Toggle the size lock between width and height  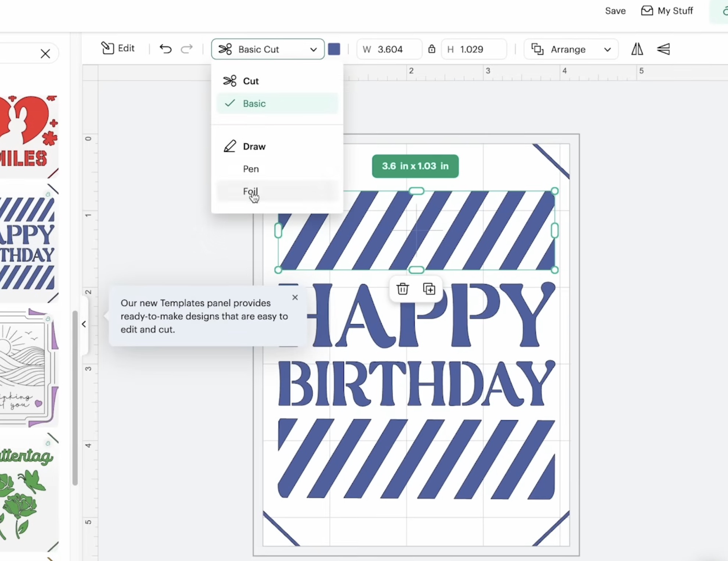pos(432,49)
